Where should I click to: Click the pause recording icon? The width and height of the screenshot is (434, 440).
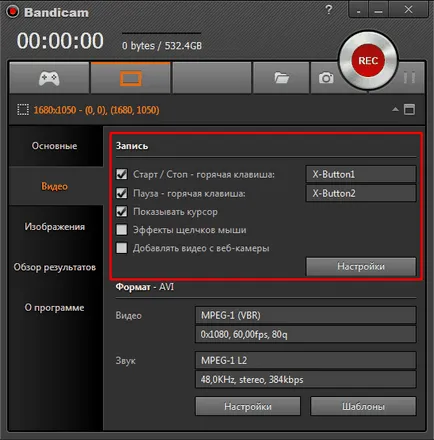click(409, 78)
